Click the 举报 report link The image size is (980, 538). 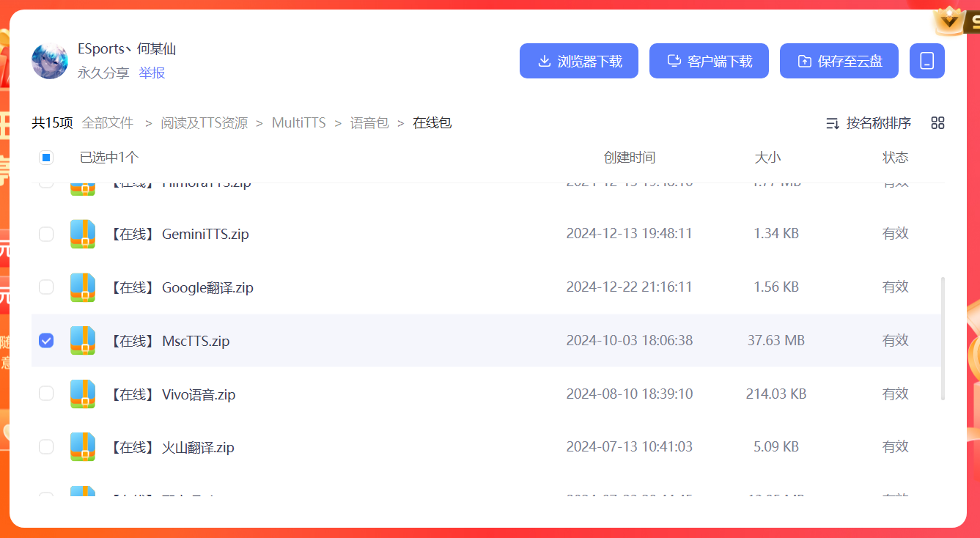(x=152, y=73)
